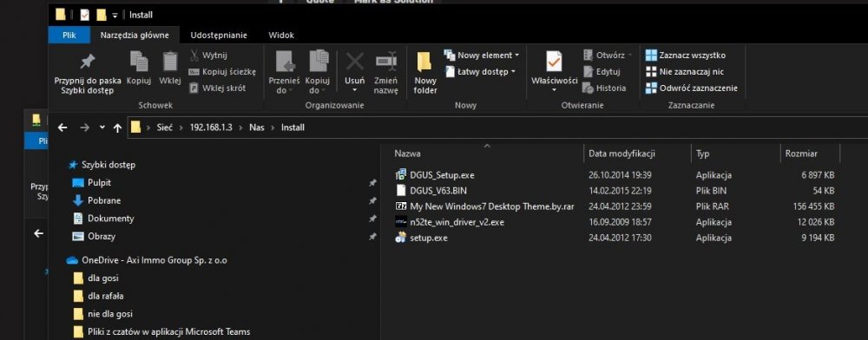The width and height of the screenshot is (868, 340).
Task: Click Nas in address bar
Action: [x=256, y=127]
